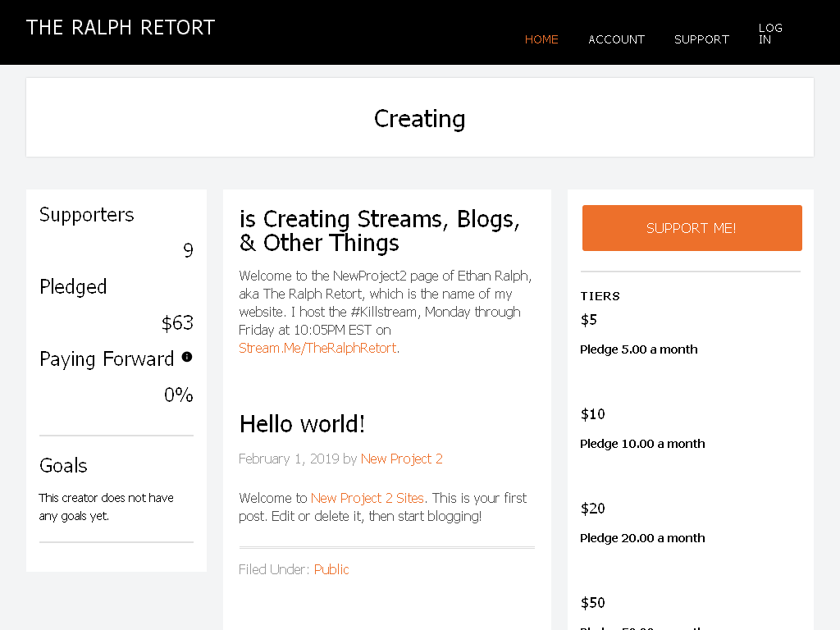Select the $20 pledge tier

[592, 509]
